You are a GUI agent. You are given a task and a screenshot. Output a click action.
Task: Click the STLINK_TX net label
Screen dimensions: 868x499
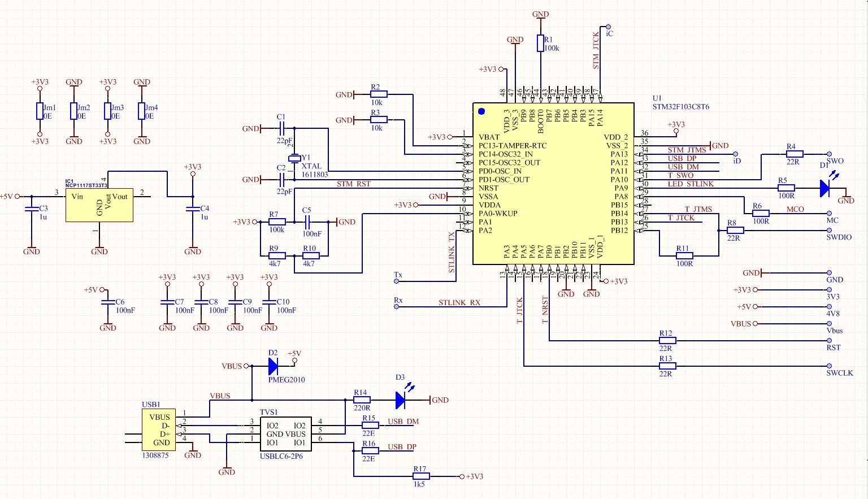coord(452,252)
